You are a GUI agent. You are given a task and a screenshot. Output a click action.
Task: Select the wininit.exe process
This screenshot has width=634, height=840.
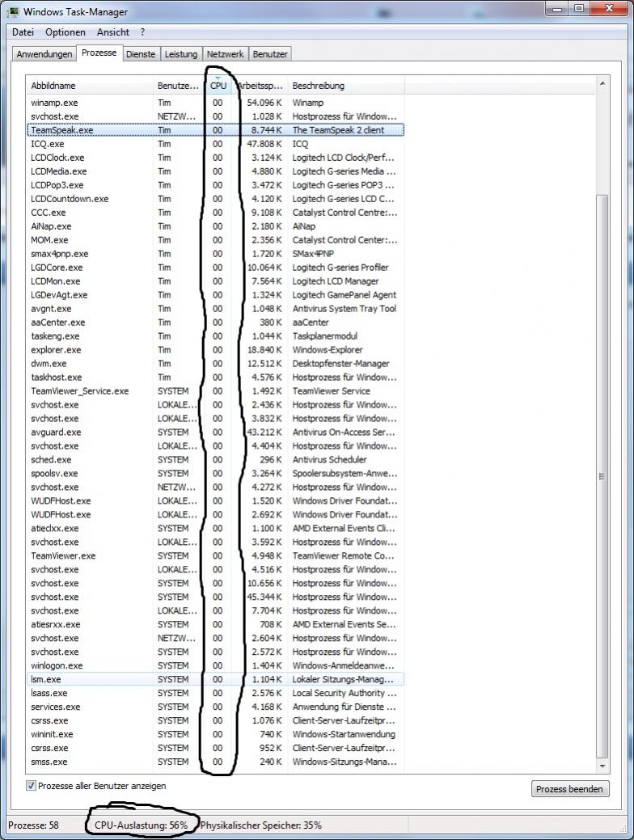coord(215,734)
